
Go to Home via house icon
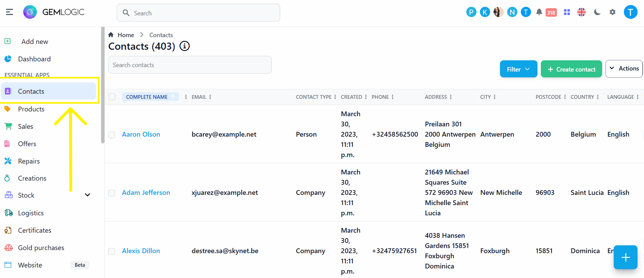click(111, 35)
